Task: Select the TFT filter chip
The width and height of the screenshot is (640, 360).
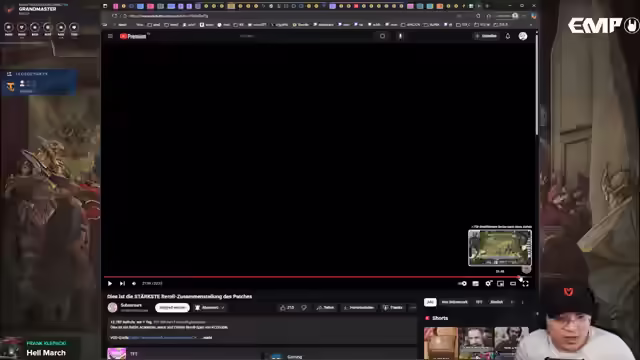Action: (x=479, y=302)
